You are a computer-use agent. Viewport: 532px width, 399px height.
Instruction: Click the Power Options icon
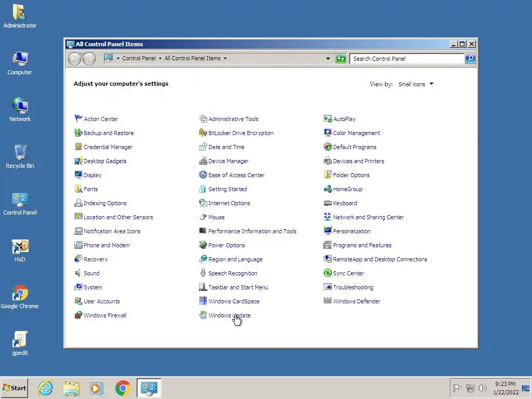tap(203, 245)
